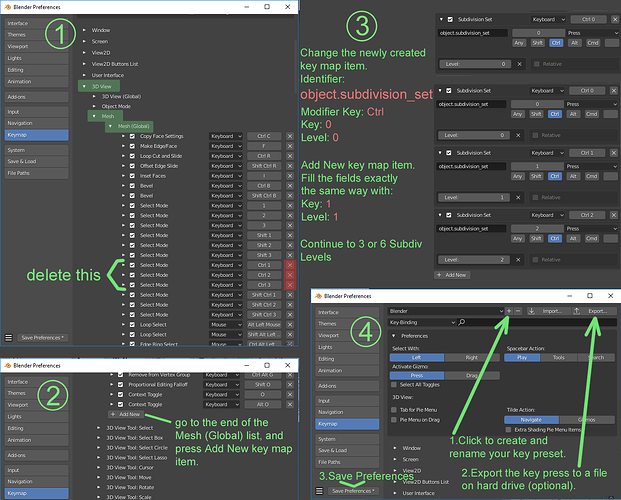The width and height of the screenshot is (621, 500).
Task: Remove the Shift Ctrl 1 Select Mode item
Action: (290, 295)
